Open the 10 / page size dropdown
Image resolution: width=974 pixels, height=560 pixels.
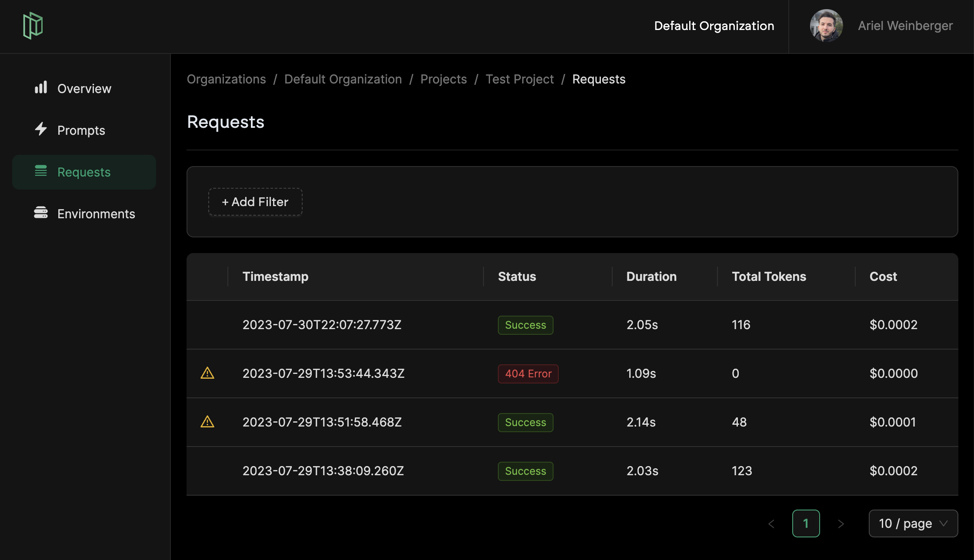pos(913,523)
